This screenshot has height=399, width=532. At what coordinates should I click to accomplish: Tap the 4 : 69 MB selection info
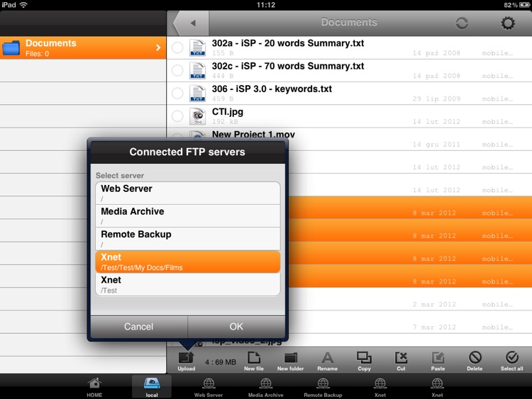(221, 362)
